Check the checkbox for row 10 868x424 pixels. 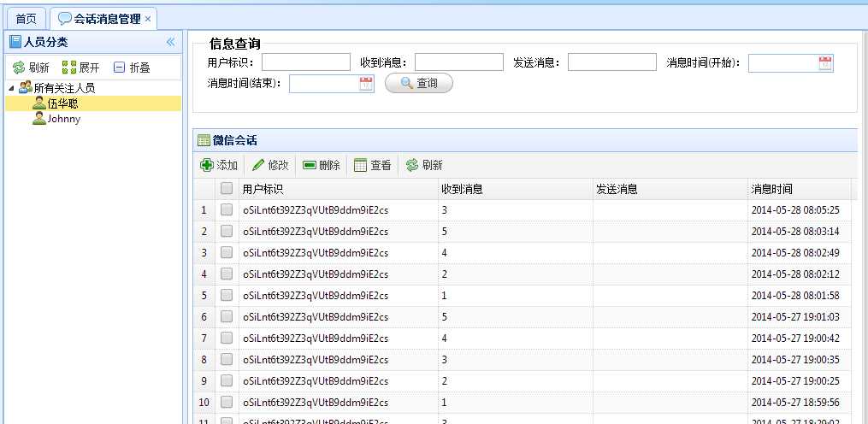click(227, 402)
